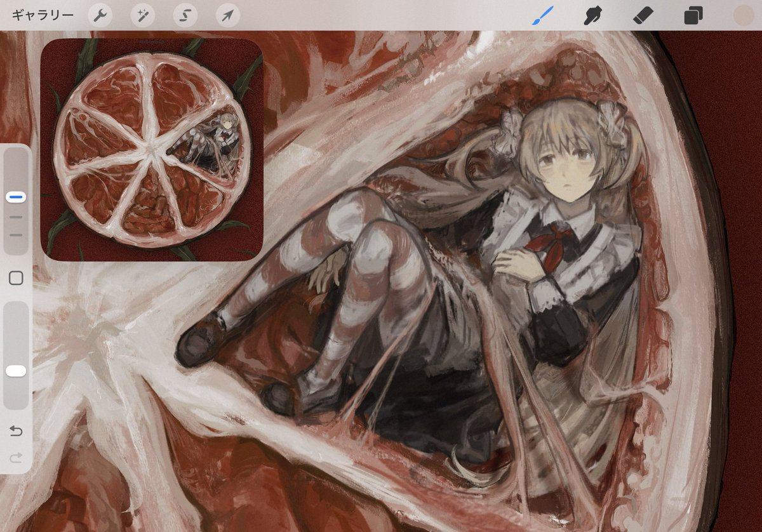Image resolution: width=762 pixels, height=532 pixels.
Task: Tap the square modify button in sidebar
Action: pos(16,278)
